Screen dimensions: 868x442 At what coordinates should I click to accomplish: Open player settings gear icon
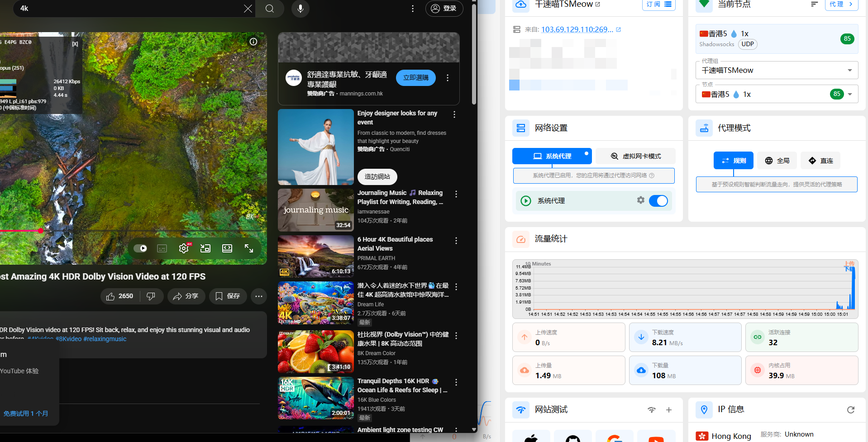coord(184,248)
